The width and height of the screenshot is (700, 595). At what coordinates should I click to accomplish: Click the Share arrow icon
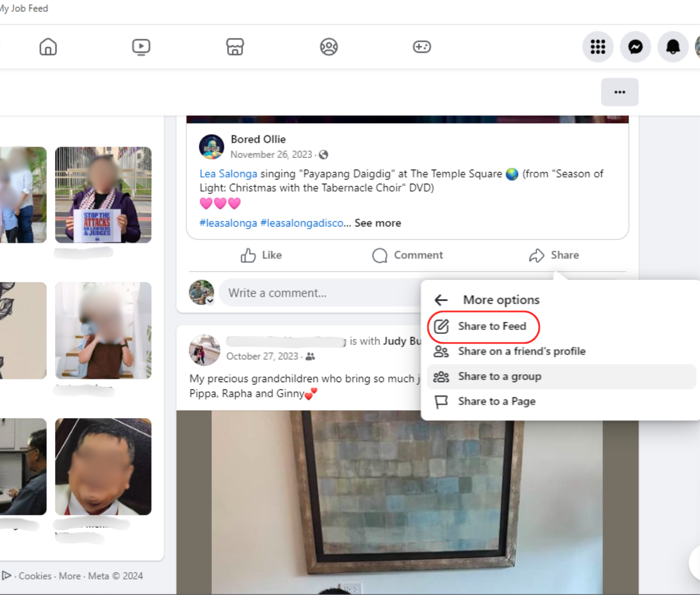537,255
